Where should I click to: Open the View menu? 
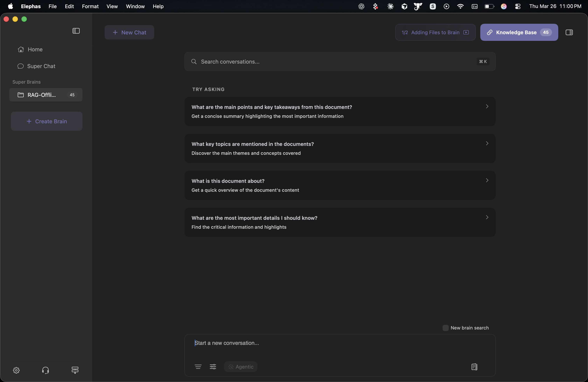click(112, 6)
